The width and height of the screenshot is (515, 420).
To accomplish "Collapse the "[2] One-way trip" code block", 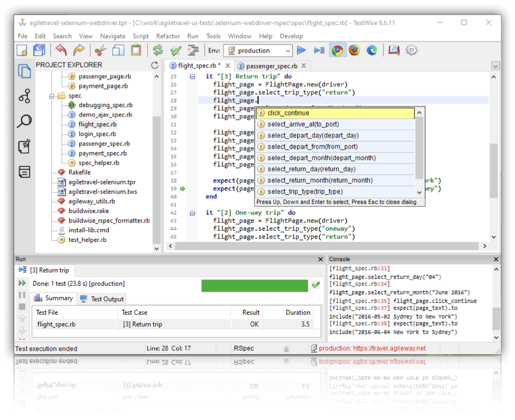I will 192,213.
